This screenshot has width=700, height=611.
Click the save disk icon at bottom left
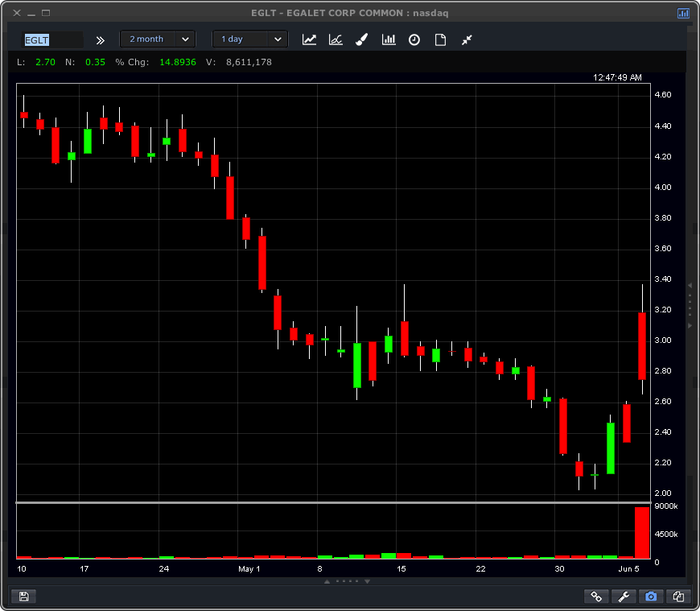point(23,597)
